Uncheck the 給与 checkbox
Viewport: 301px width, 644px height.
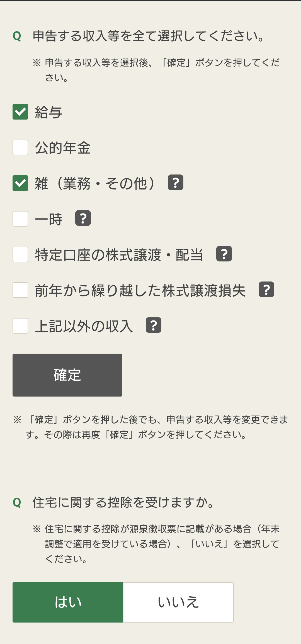[20, 112]
